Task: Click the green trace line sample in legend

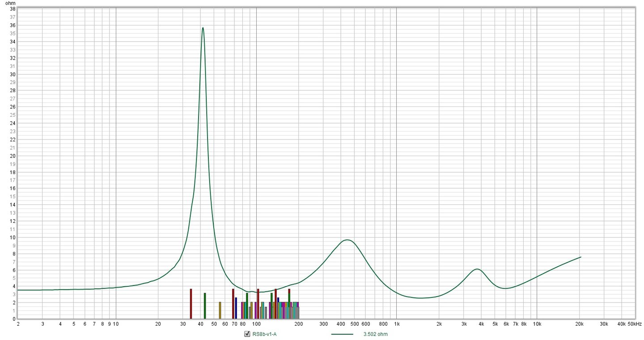Action: point(342,334)
